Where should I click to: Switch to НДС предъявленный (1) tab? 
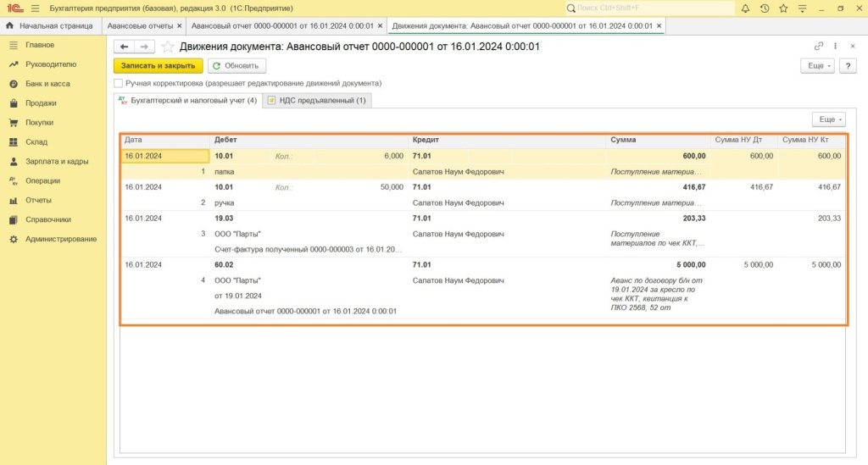pyautogui.click(x=317, y=101)
